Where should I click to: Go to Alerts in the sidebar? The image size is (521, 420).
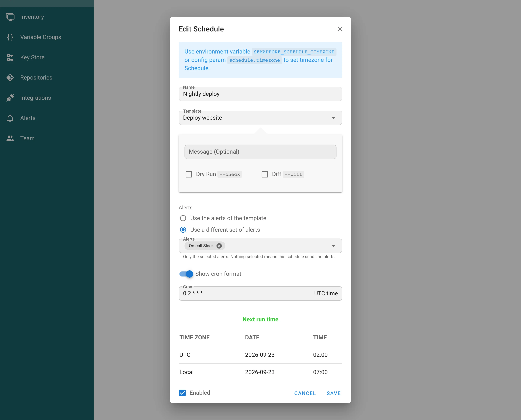(47, 118)
